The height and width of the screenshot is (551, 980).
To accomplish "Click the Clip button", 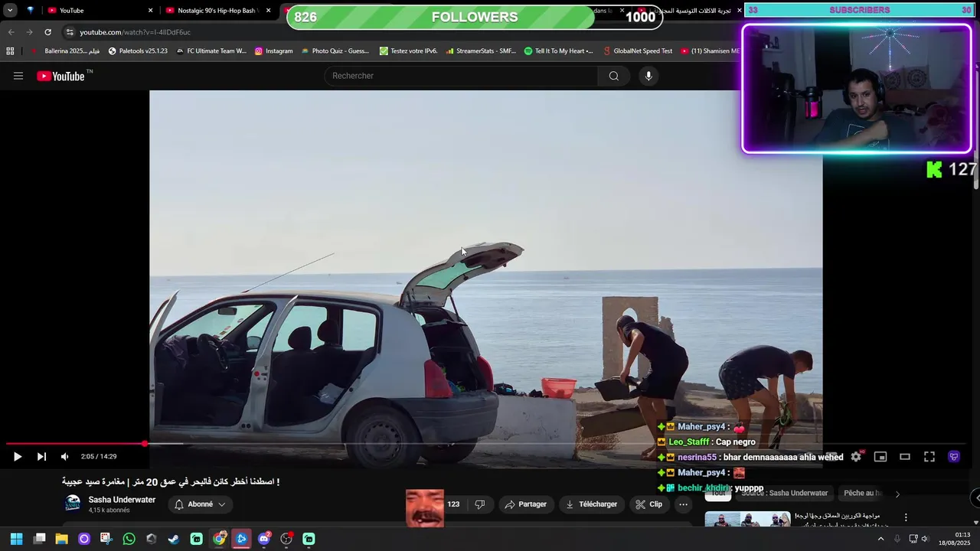I will click(649, 504).
